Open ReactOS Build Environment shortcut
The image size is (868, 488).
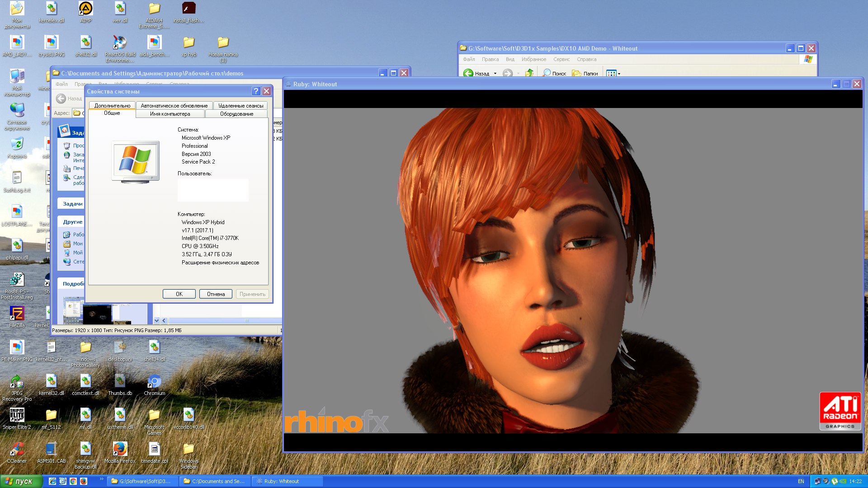pos(120,49)
